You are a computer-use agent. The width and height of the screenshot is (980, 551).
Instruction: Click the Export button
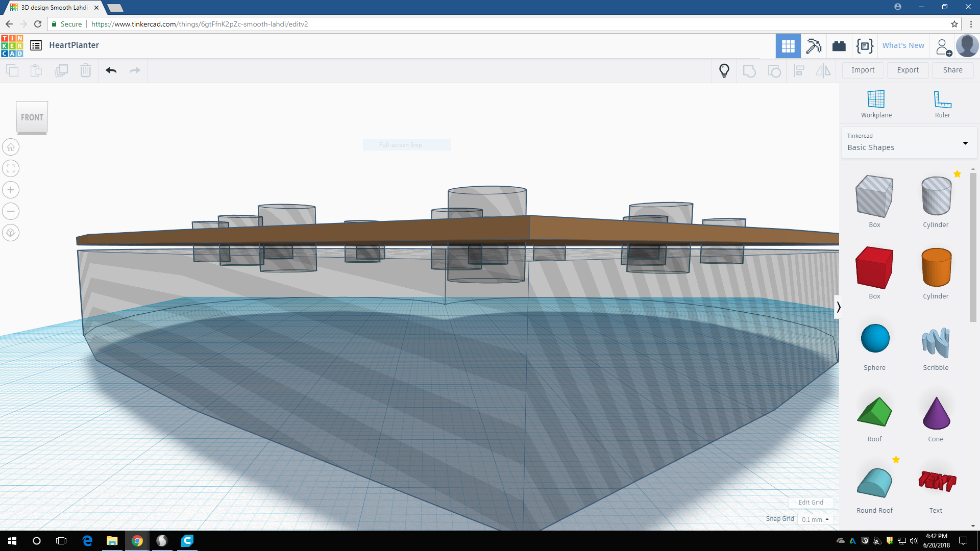click(x=908, y=70)
